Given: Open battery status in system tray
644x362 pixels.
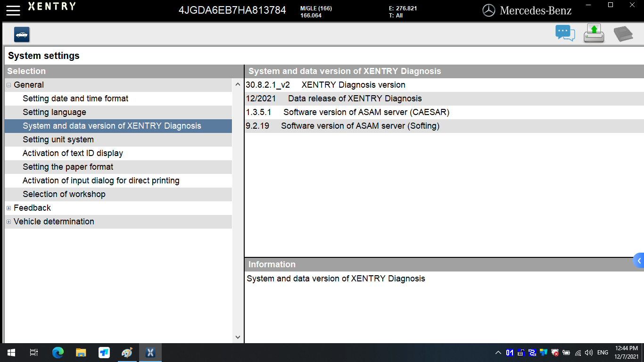Looking at the screenshot, I should click(566, 353).
